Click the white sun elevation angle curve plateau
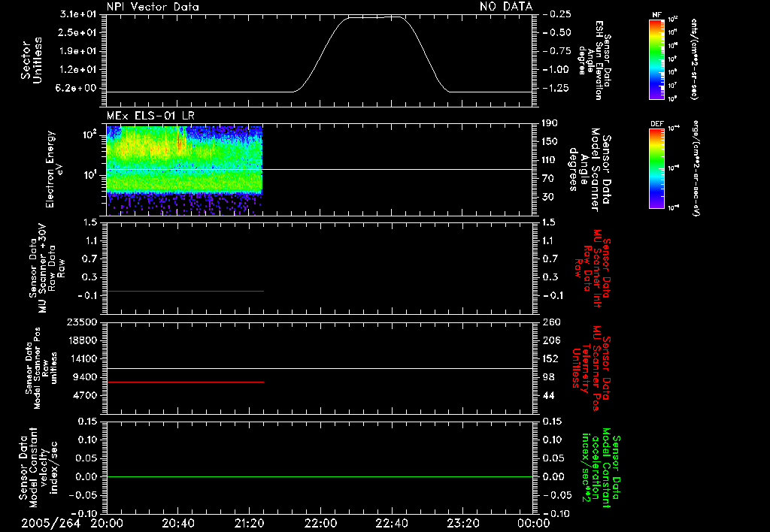The image size is (770, 532). point(376,18)
